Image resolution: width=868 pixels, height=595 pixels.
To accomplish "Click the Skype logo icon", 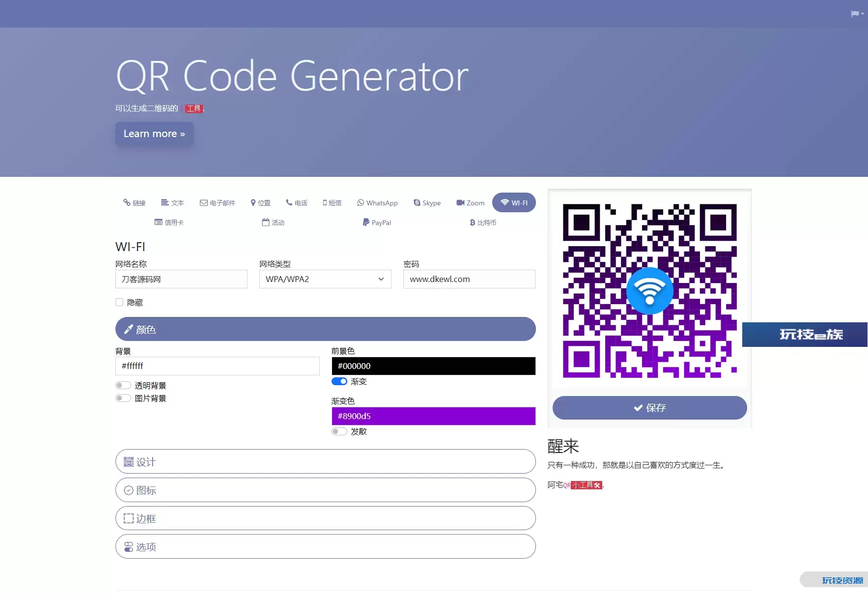I will (417, 202).
